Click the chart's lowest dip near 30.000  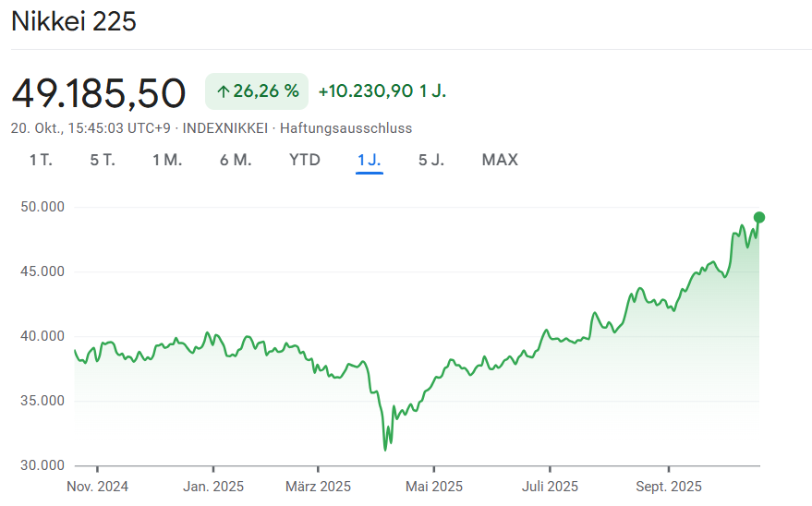click(x=385, y=449)
